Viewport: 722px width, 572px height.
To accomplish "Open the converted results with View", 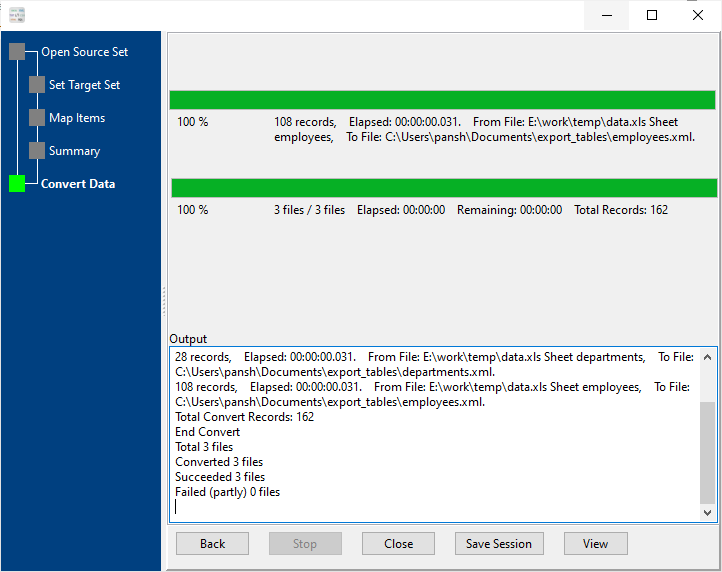I will (595, 544).
